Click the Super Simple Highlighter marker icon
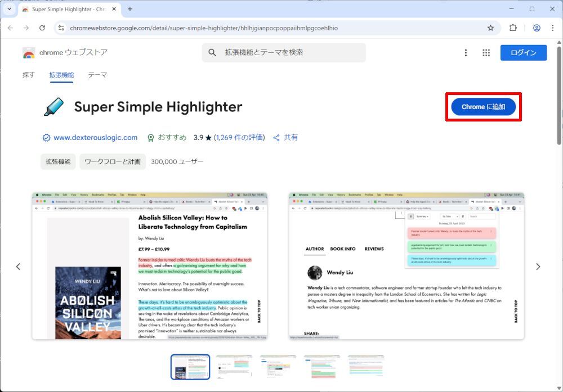The image size is (563, 392). (x=53, y=107)
